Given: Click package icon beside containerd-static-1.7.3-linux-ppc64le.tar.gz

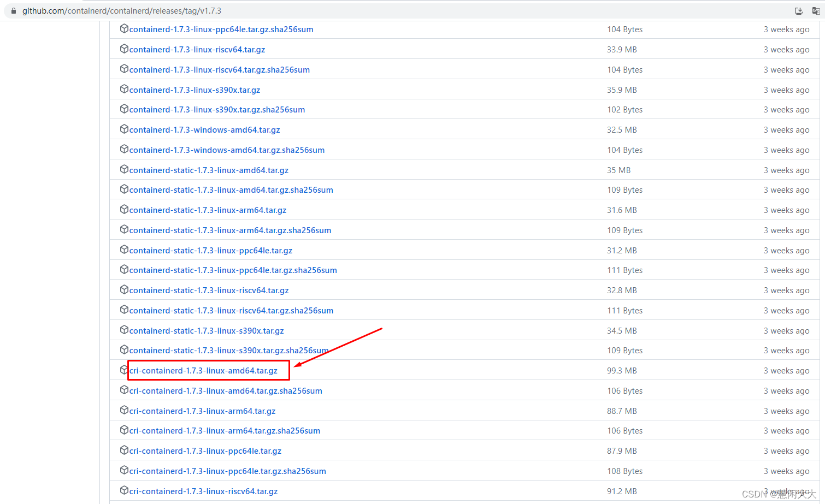Looking at the screenshot, I should pos(124,250).
